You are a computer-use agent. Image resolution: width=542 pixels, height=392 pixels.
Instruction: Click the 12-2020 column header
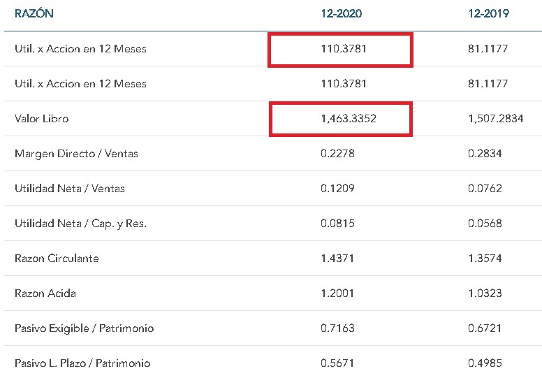[341, 14]
